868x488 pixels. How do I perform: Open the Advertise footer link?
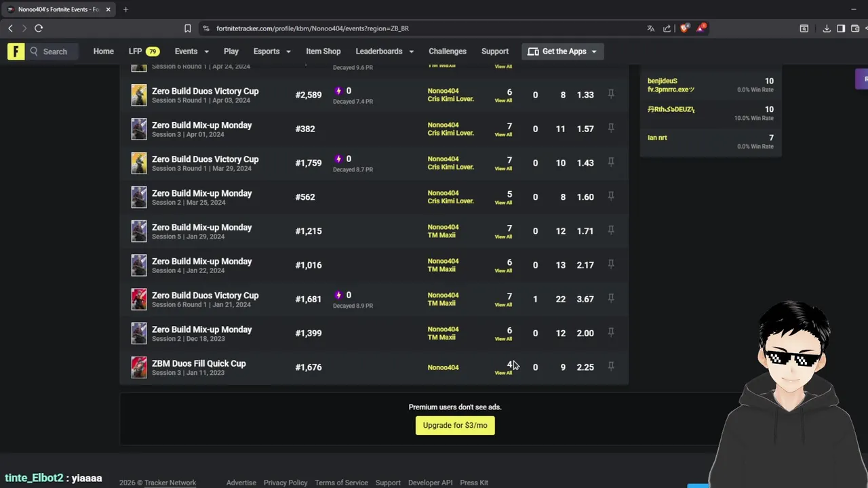point(241,483)
